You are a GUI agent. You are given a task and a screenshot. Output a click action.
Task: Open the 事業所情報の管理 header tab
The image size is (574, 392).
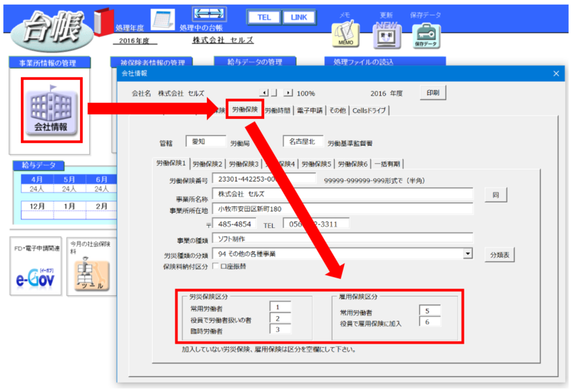tap(48, 63)
